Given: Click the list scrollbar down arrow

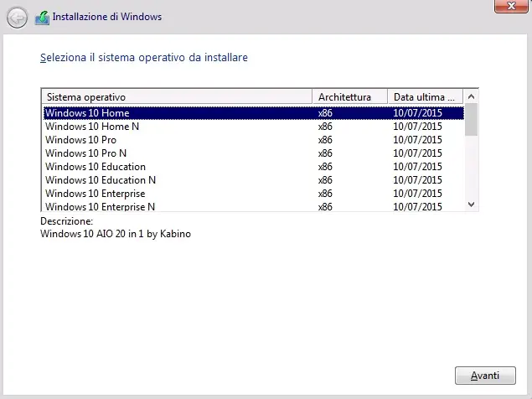Looking at the screenshot, I should [x=471, y=205].
